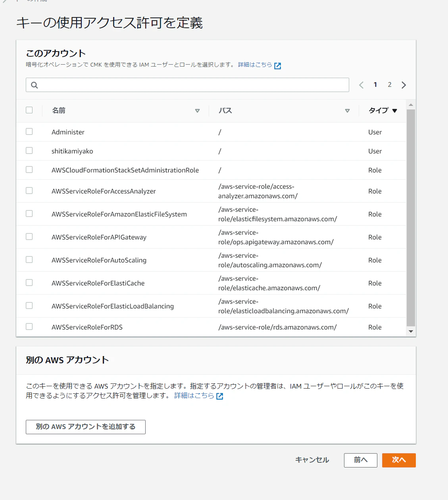Click the パス column header
Viewport: 448px width, 500px height.
click(x=225, y=111)
